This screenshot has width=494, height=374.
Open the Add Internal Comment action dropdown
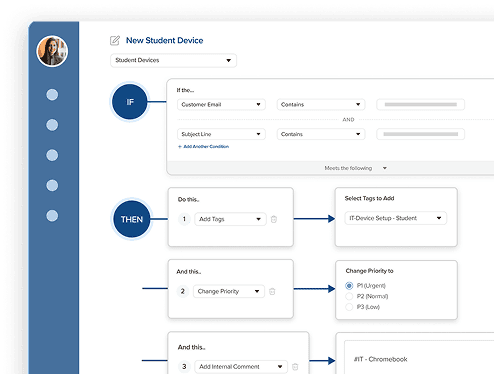(x=241, y=367)
